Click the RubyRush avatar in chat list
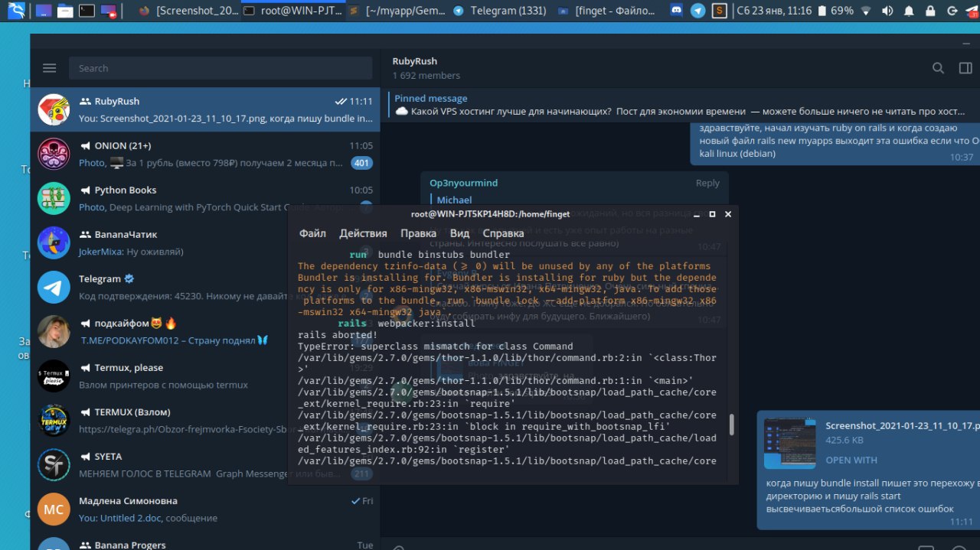Viewport: 980px width, 550px height. tap(54, 110)
